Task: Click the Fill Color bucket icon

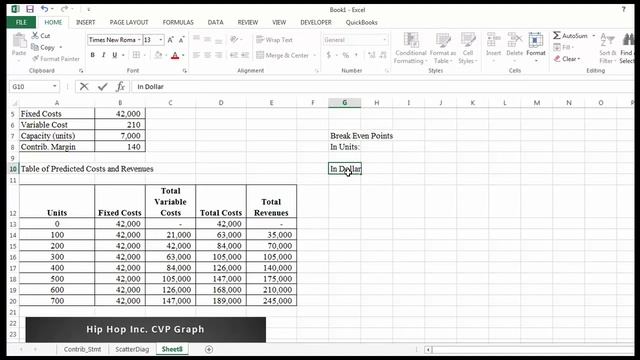Action: 158,55
